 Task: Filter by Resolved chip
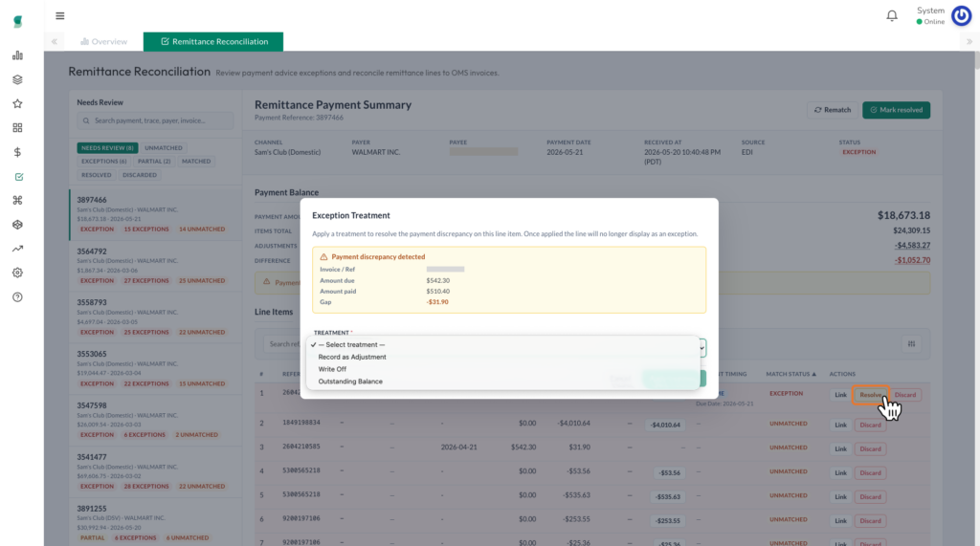click(x=97, y=175)
